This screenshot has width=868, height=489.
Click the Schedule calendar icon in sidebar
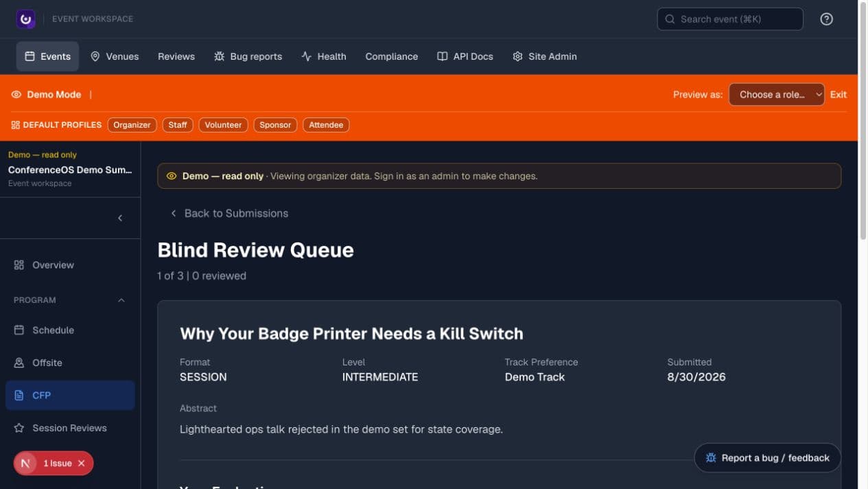(19, 330)
